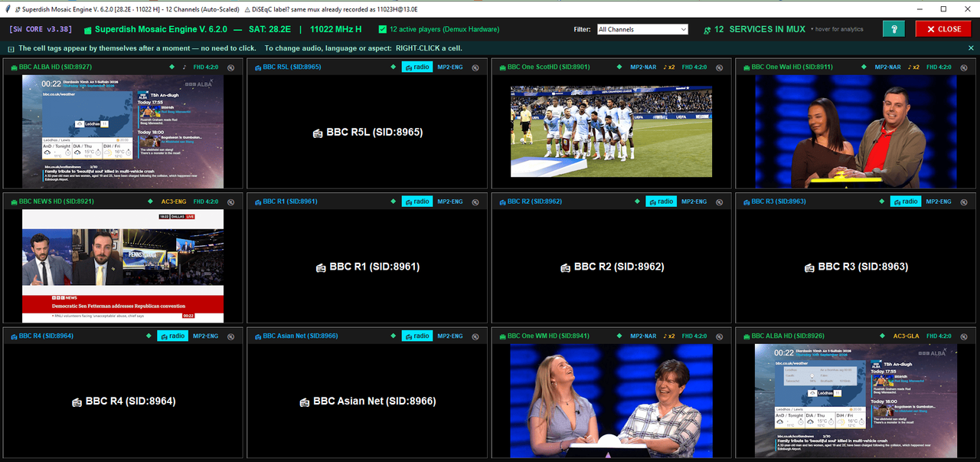
Task: Click the round icon in BBC Asian Net header
Action: pyautogui.click(x=475, y=336)
